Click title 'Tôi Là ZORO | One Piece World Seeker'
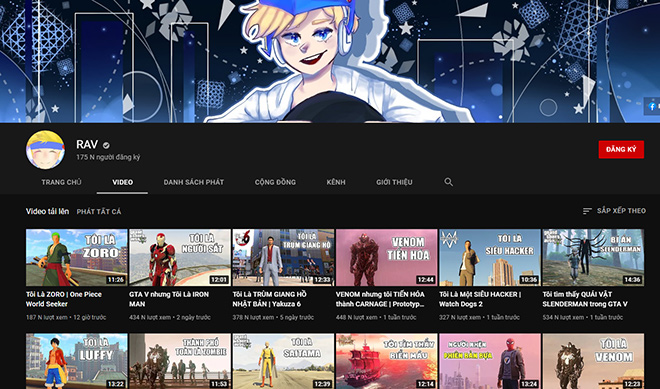This screenshot has width=660, height=389. pyautogui.click(x=64, y=299)
